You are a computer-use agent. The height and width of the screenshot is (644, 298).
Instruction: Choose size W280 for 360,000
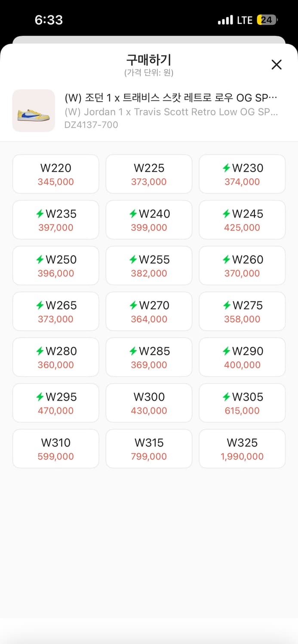56,357
